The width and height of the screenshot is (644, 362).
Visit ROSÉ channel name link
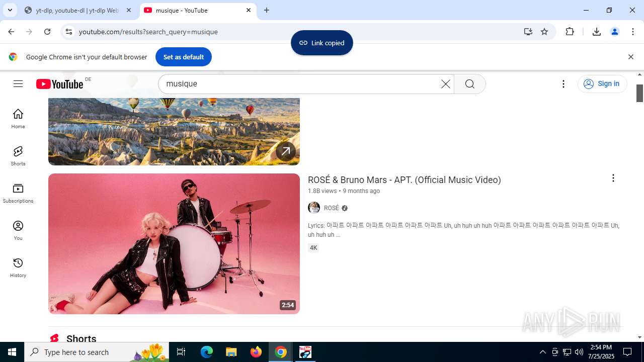(x=332, y=208)
